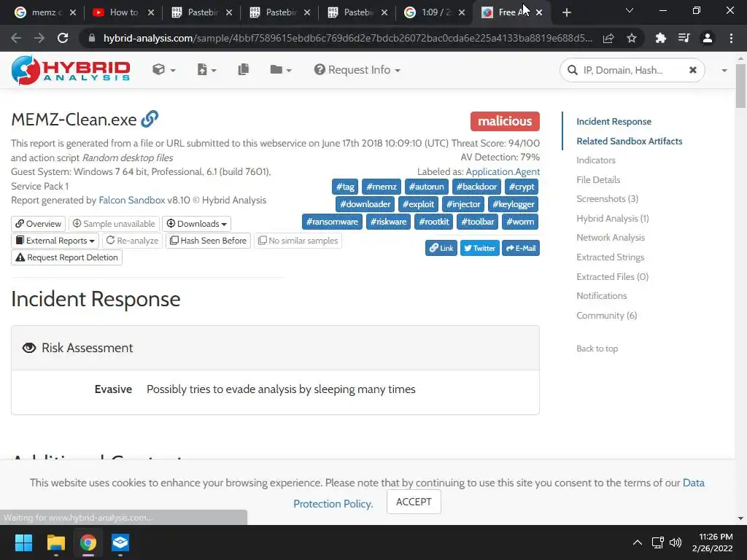Select the #downloader tag
The height and width of the screenshot is (560, 747).
[365, 204]
